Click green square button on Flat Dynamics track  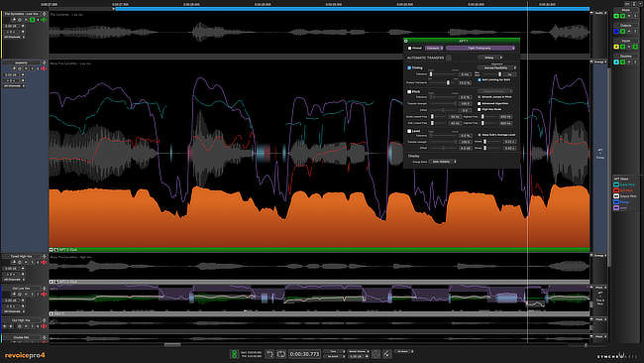click(33, 20)
